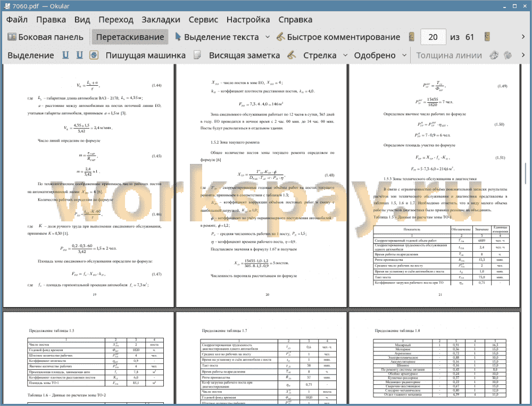Image resolution: width=532 pixels, height=406 pixels.
Task: Click the page with 'Продолжение таблицы 1.8'
Action: click(434, 359)
